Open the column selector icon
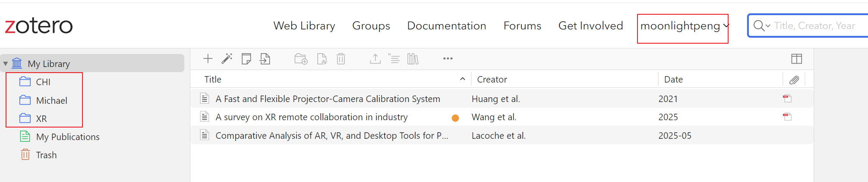 (x=797, y=59)
